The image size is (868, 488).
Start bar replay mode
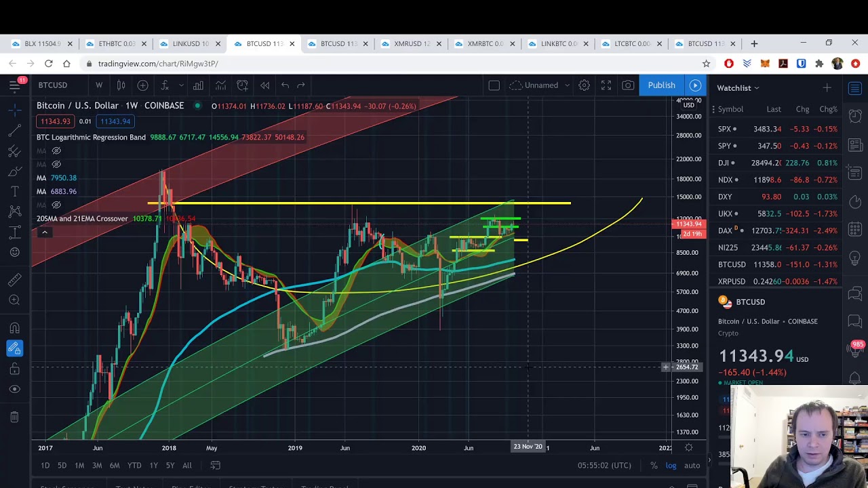pyautogui.click(x=265, y=85)
